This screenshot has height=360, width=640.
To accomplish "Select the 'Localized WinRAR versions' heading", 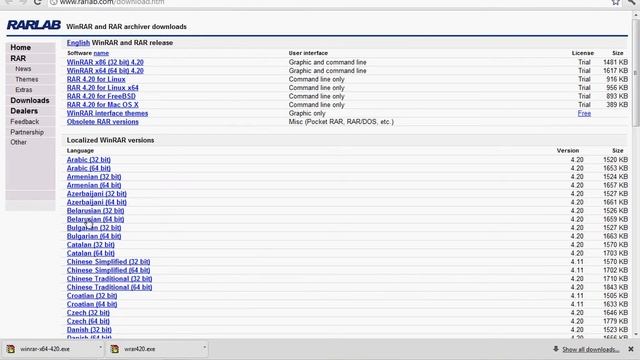I will (111, 140).
